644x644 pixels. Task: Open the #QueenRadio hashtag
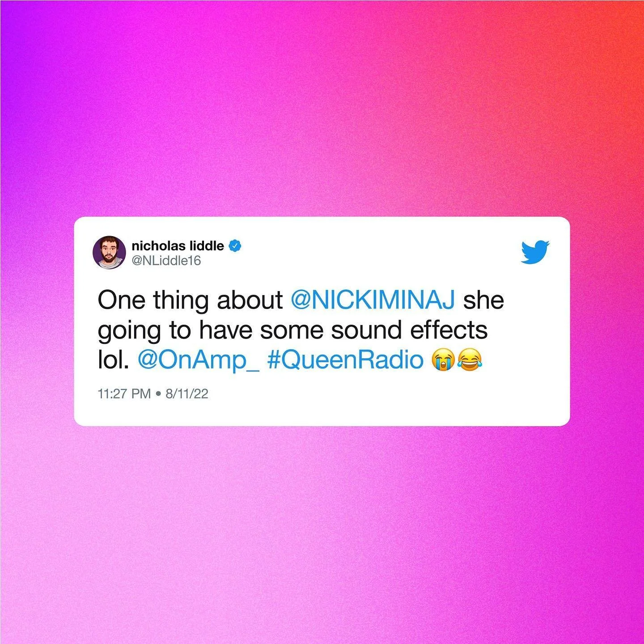point(345,360)
